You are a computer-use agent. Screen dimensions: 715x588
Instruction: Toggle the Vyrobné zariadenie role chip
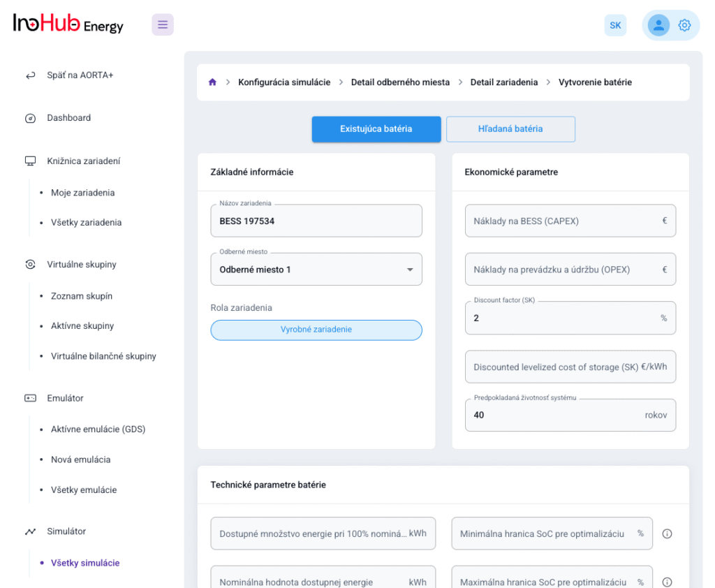[316, 330]
